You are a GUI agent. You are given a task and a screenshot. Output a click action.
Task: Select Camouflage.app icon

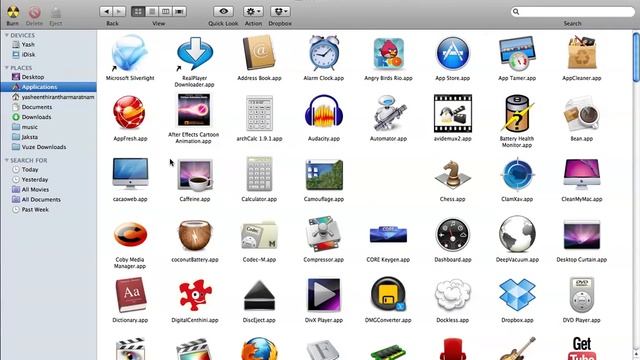324,175
